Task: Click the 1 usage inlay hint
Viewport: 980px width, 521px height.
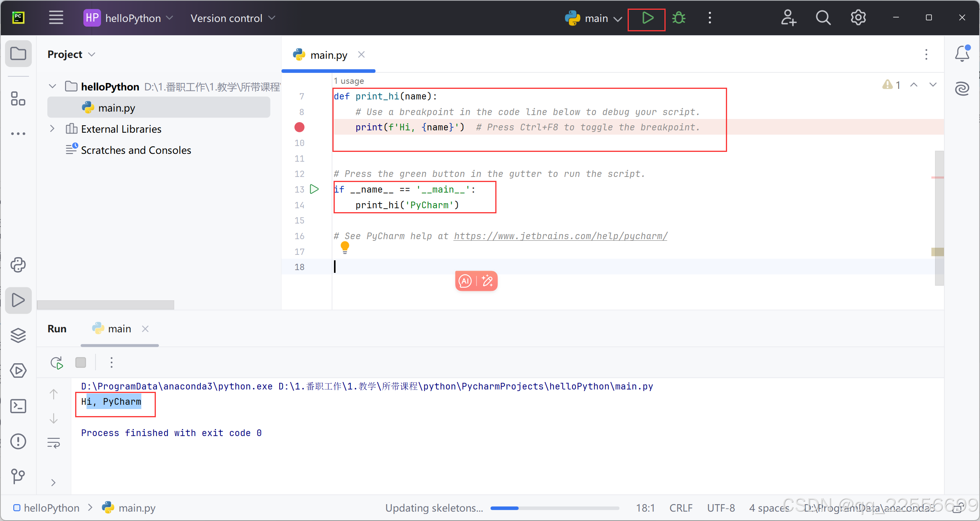Action: pos(349,81)
